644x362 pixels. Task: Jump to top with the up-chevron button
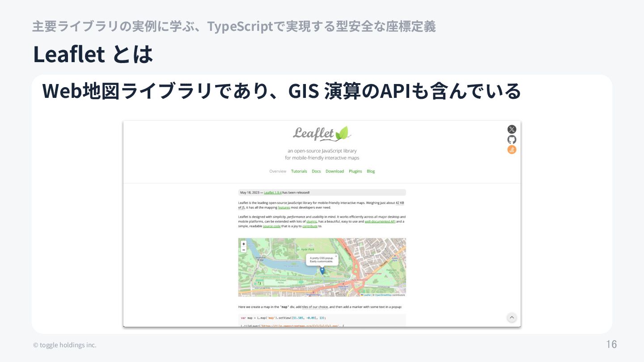click(512, 317)
